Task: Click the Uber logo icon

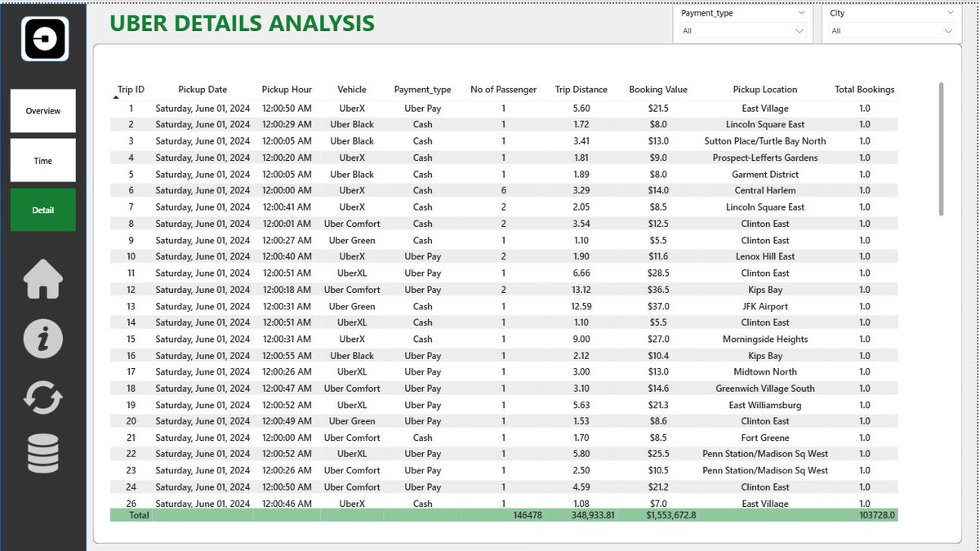Action: 45,38
